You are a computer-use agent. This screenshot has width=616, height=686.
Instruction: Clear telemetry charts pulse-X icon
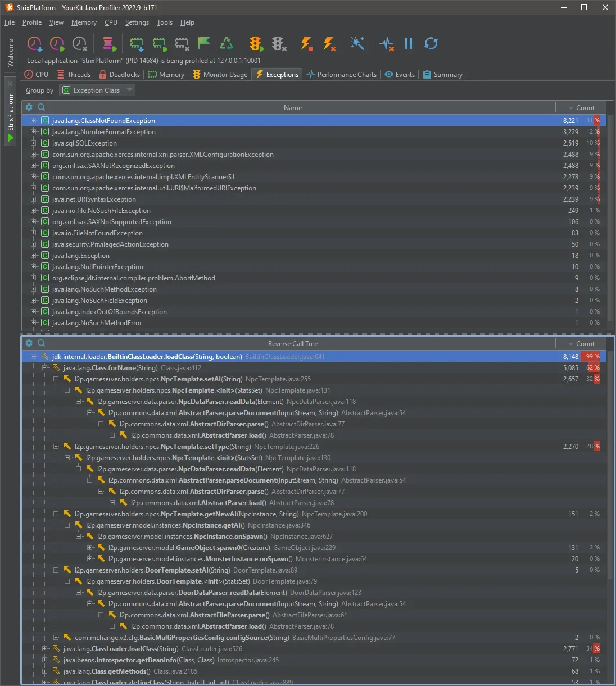[x=387, y=44]
